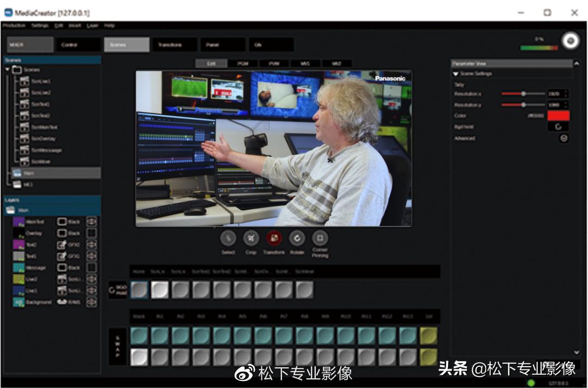The width and height of the screenshot is (588, 388).
Task: Click source icon on Background layer row
Action: point(62,302)
